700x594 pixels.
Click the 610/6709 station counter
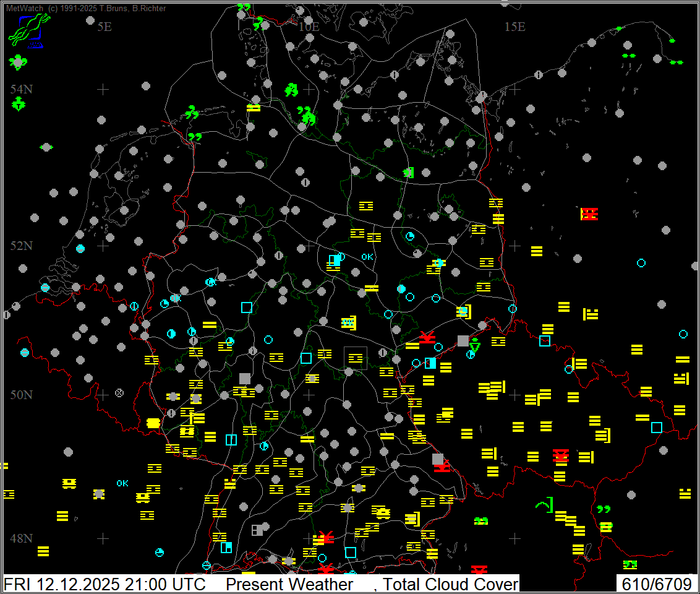[x=656, y=584]
